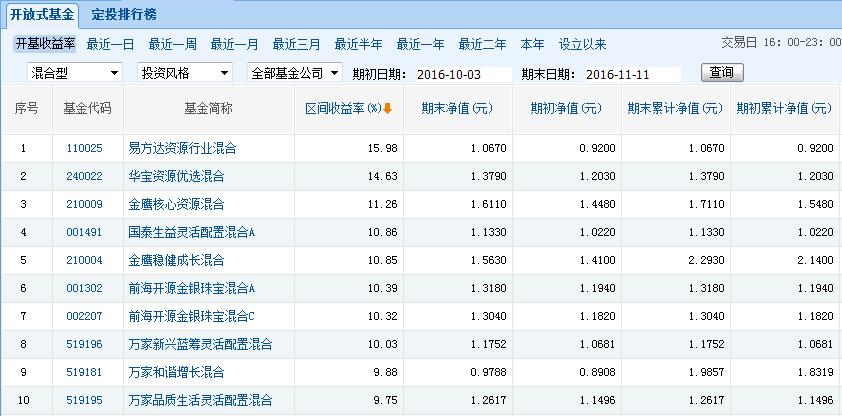Sort by the 期初净值(元) column header
Image resolution: width=842 pixels, height=416 pixels.
[566, 109]
